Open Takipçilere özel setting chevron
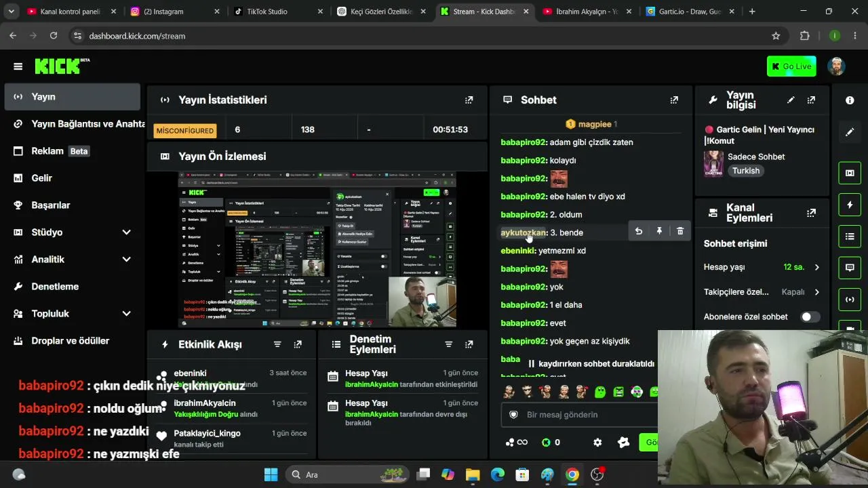 click(x=816, y=292)
